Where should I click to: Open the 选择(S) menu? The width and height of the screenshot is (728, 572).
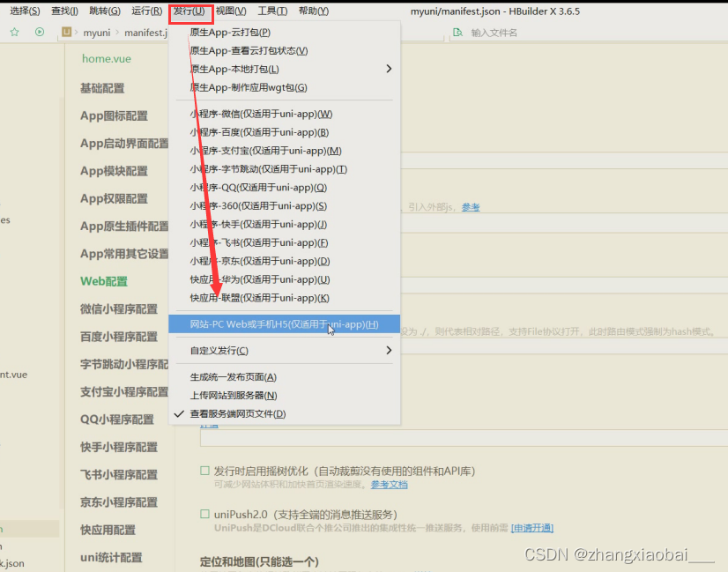click(25, 11)
